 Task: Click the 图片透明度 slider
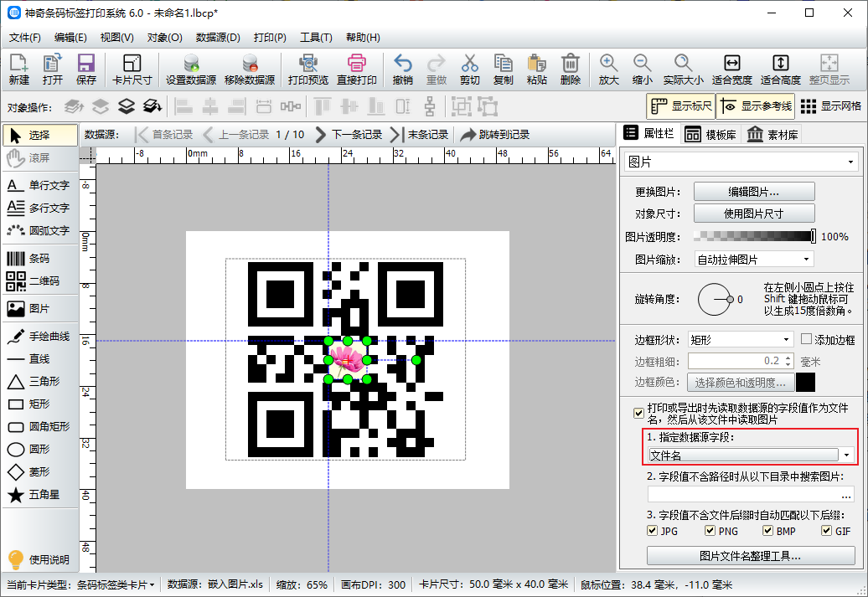[754, 237]
